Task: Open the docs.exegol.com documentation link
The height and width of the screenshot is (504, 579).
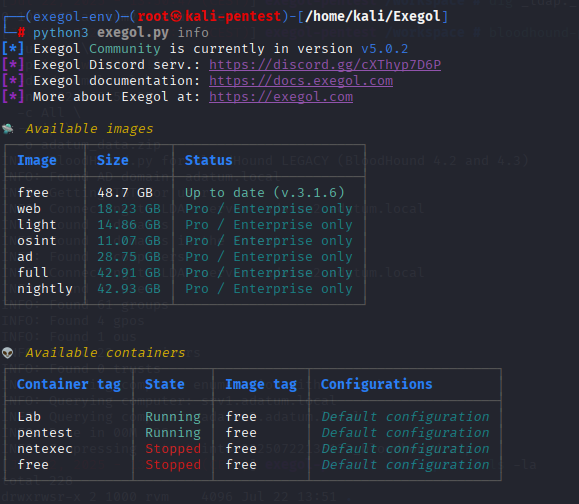Action: point(301,80)
